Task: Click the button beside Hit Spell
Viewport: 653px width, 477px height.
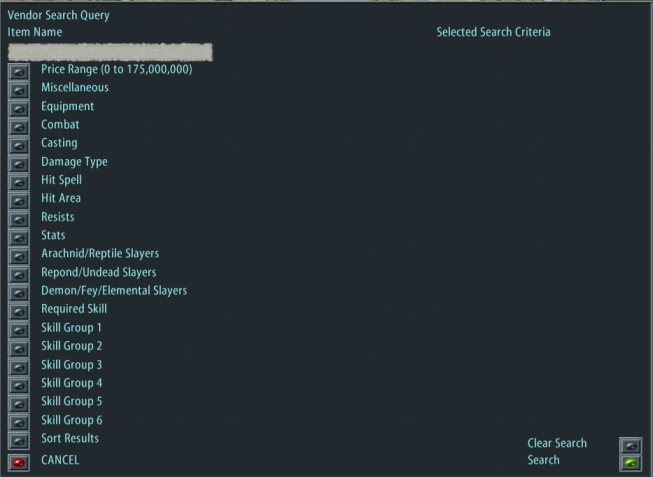Action: [19, 182]
